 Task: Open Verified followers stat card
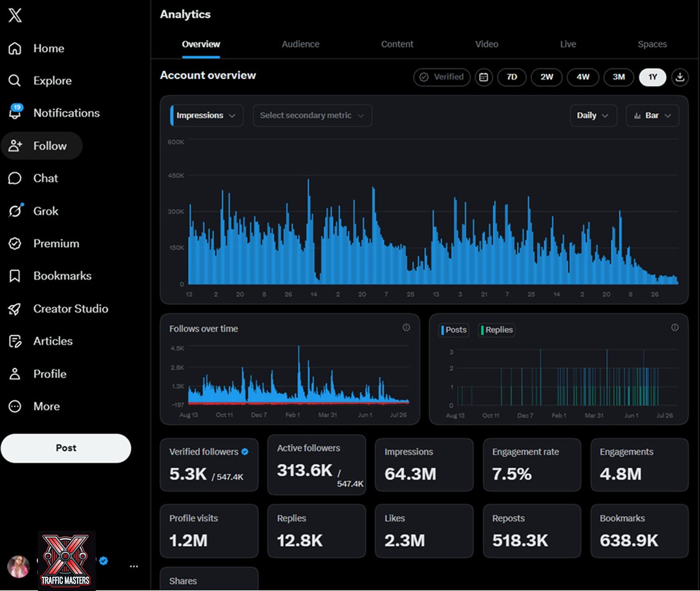(x=209, y=465)
